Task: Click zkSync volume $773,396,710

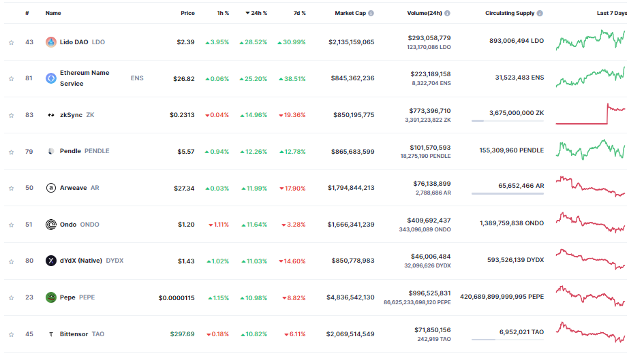Action: 429,111
